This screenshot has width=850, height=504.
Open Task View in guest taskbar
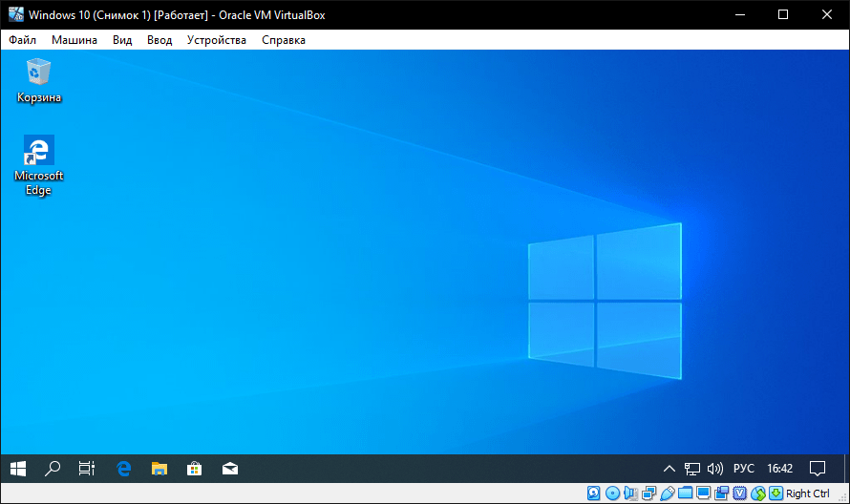[x=87, y=469]
